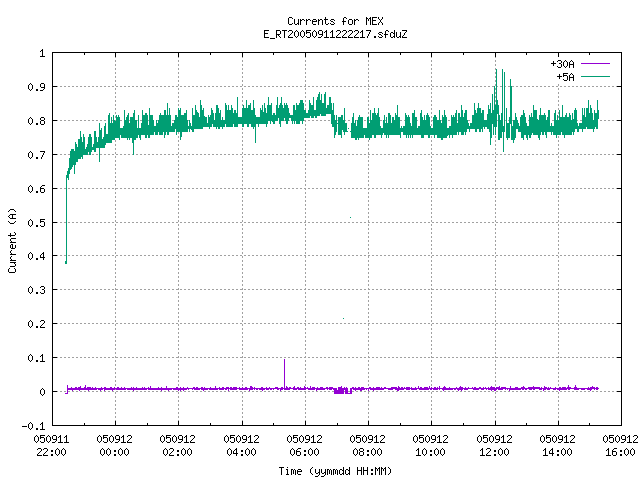Click the y-axis value 0.8
The width and height of the screenshot is (640, 480).
point(36,121)
